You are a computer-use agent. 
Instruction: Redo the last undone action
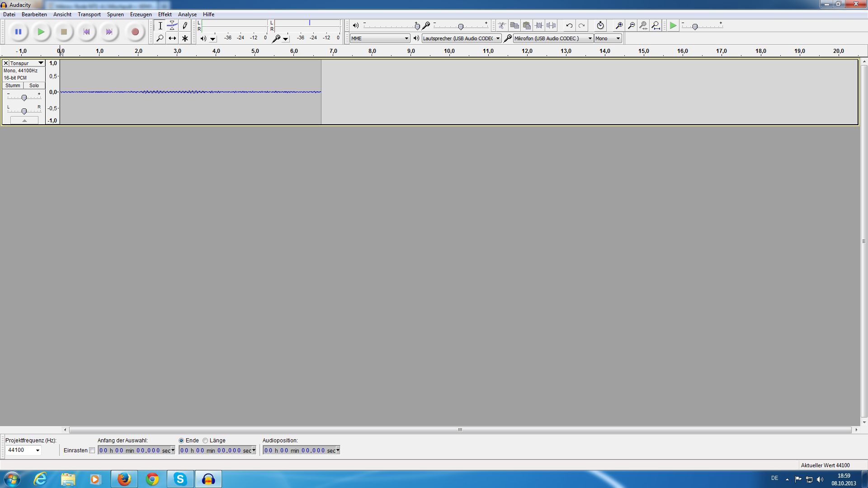(581, 26)
